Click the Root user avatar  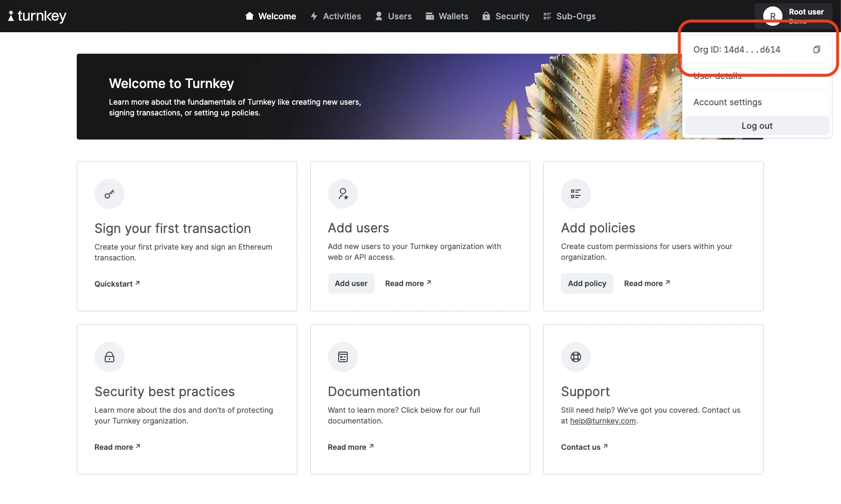tap(773, 16)
